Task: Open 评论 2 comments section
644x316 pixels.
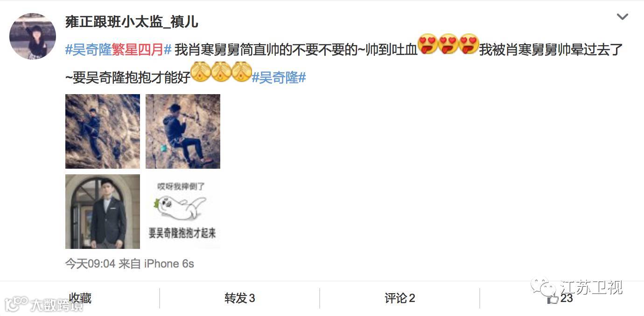Action: click(400, 298)
